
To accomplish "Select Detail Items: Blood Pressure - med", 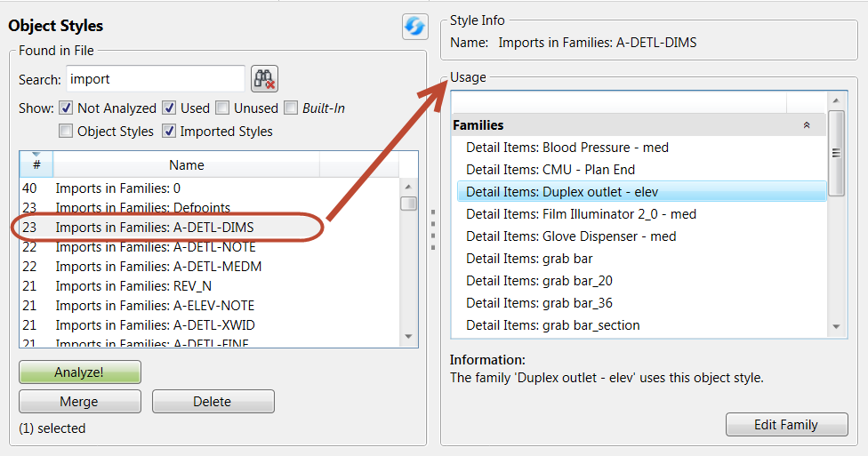I will (x=641, y=148).
